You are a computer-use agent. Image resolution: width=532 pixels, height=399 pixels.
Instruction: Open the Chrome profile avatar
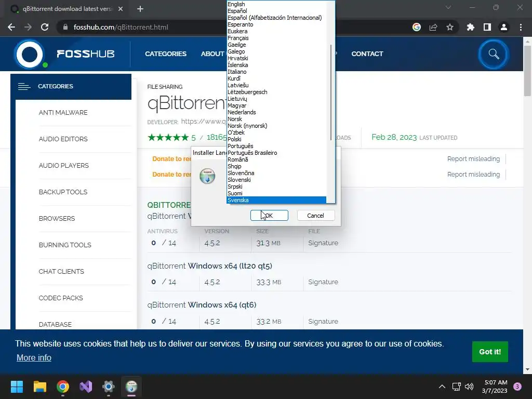click(x=504, y=27)
